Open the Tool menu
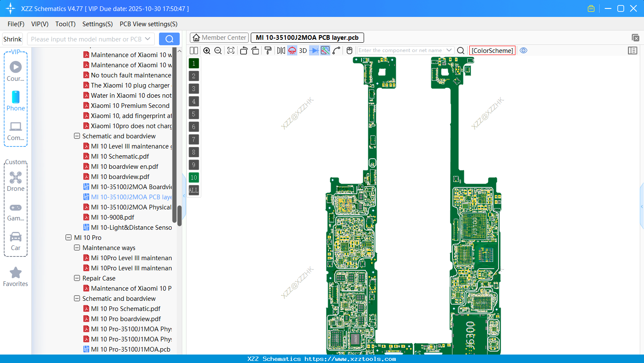 [x=65, y=24]
